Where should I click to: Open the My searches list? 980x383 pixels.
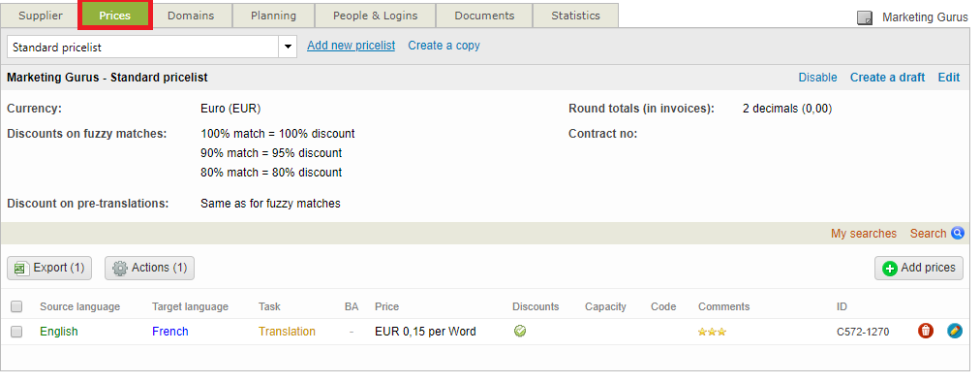click(863, 234)
